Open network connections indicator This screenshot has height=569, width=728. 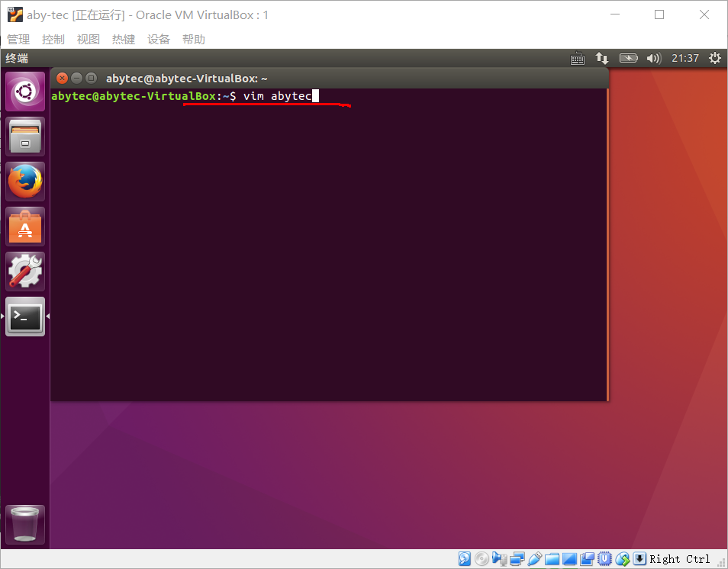point(602,59)
